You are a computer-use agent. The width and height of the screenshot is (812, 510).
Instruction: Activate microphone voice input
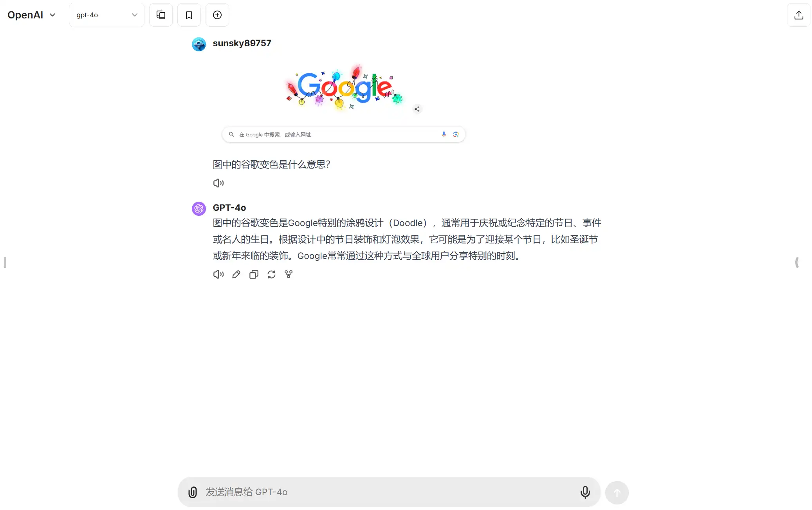pos(585,492)
